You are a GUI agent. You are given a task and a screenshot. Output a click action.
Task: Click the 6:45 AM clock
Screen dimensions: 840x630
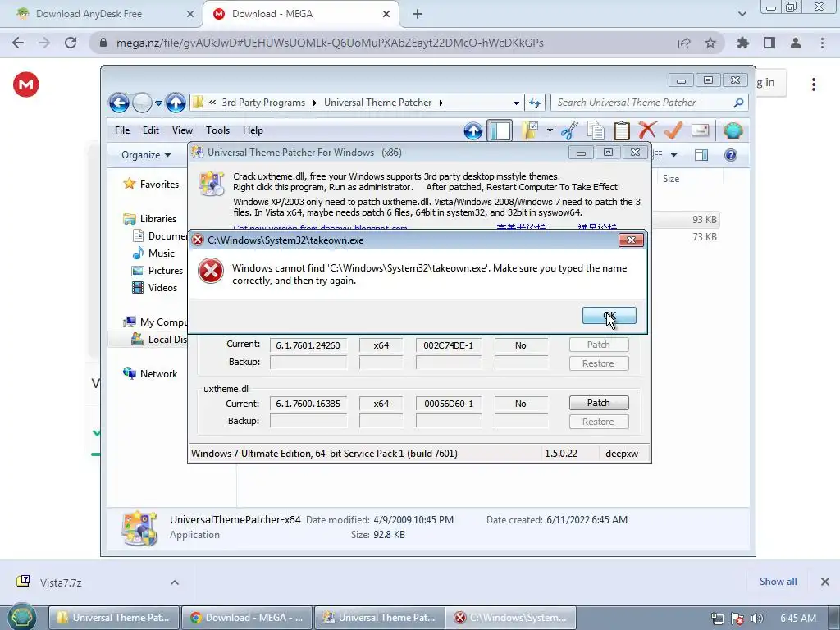tap(798, 619)
